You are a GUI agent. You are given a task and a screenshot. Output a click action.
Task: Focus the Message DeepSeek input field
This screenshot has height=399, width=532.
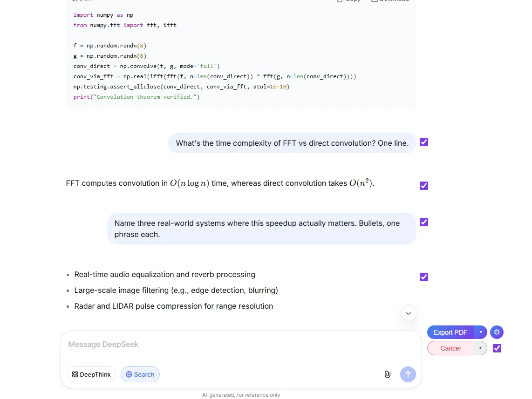(241, 345)
